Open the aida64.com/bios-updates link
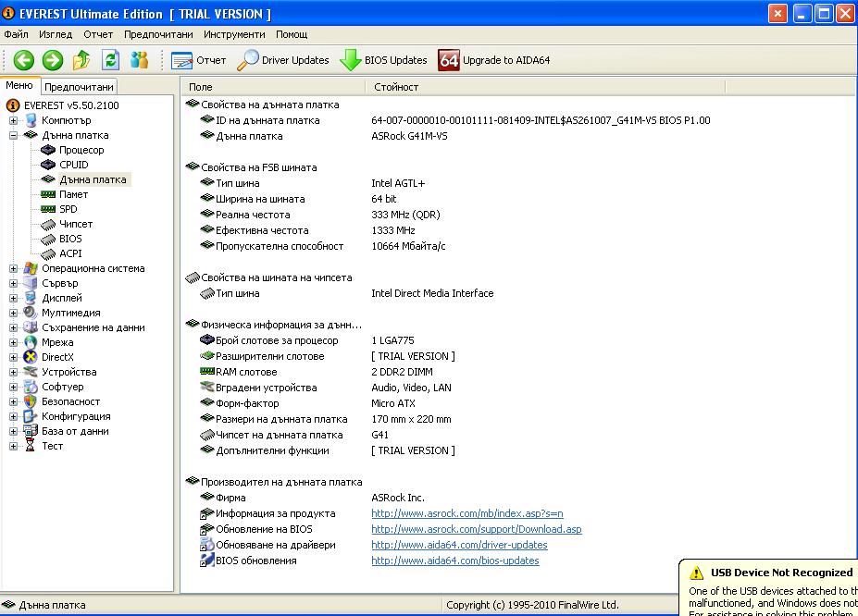Image resolution: width=858 pixels, height=616 pixels. (454, 561)
